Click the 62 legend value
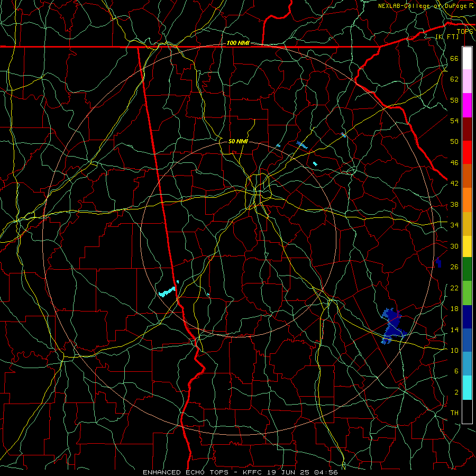Image resolution: width=476 pixels, height=476 pixels. pyautogui.click(x=454, y=79)
